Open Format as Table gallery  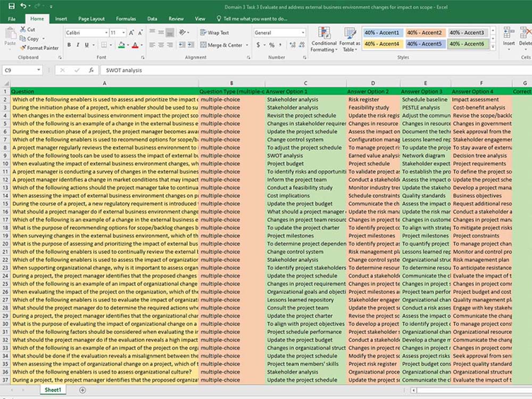350,39
